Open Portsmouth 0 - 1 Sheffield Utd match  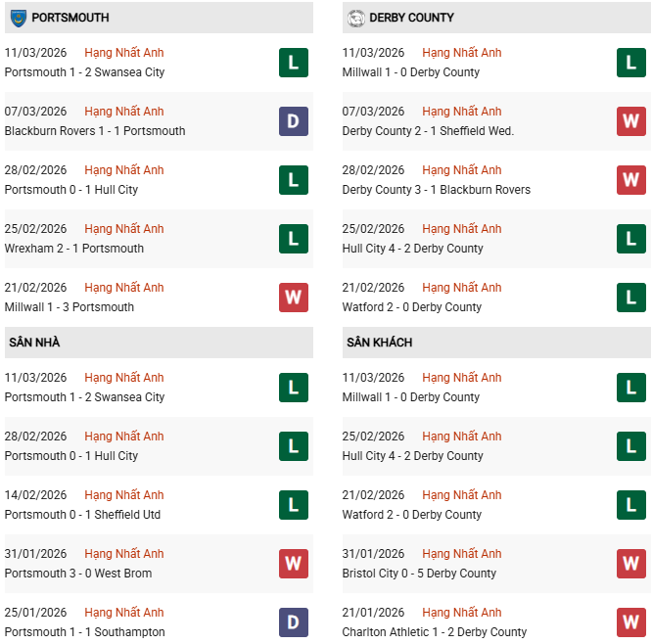tap(82, 515)
